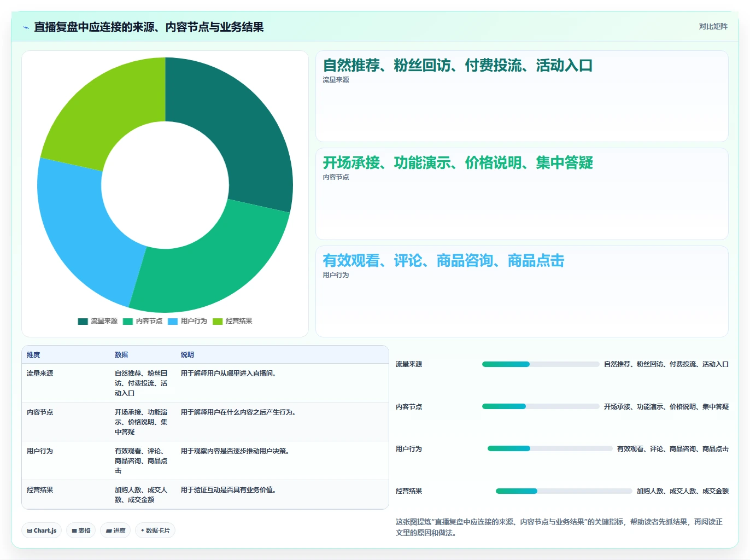Click the page title 直播复盘中应连接的来源

tap(149, 27)
